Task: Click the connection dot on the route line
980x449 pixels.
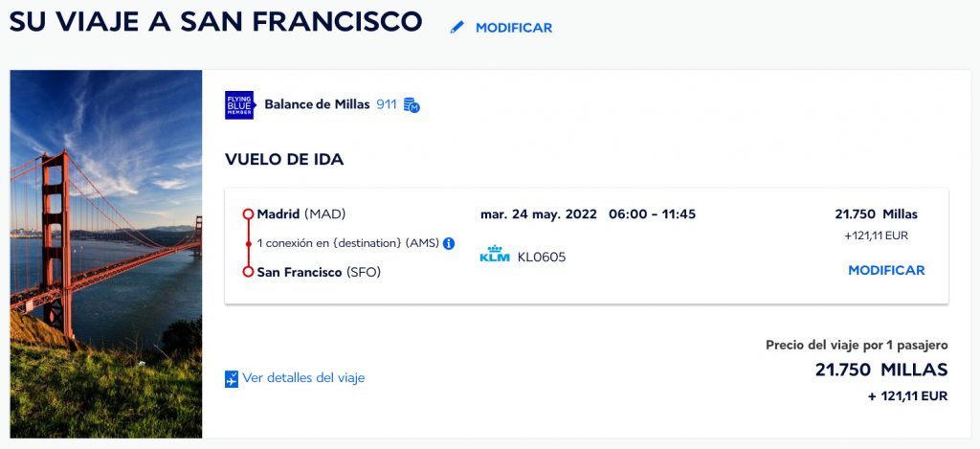Action: (x=248, y=244)
